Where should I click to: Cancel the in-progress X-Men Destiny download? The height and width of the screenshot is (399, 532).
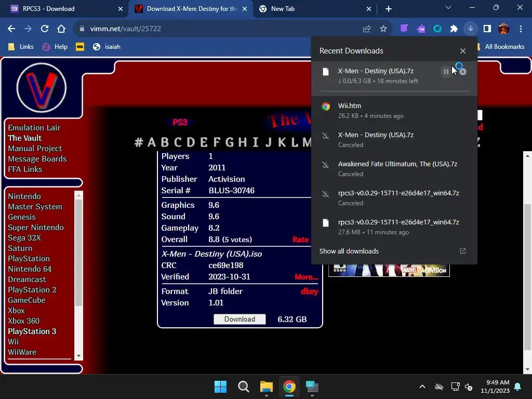(463, 72)
